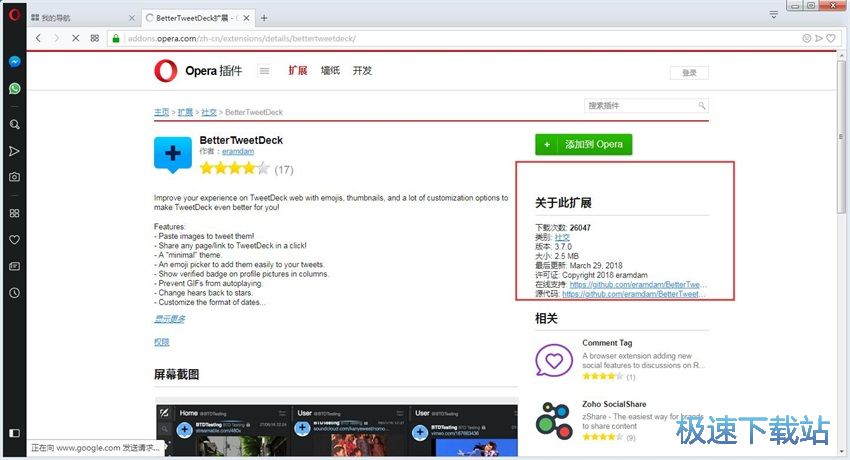Open history clock icon in sidebar

click(x=15, y=293)
